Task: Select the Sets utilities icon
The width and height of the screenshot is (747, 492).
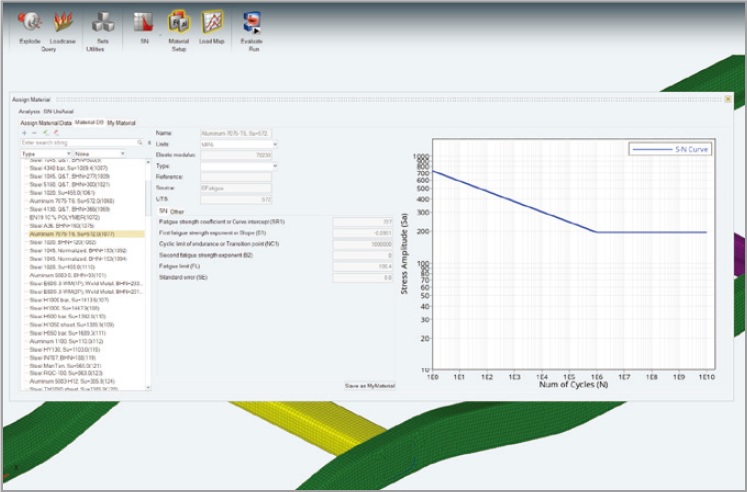Action: [103, 22]
